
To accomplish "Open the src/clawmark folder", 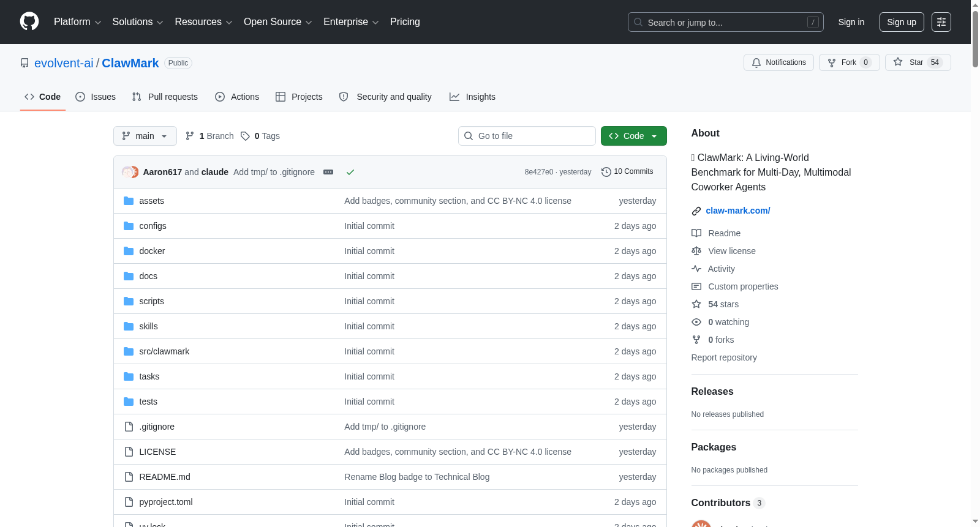I will tap(164, 351).
